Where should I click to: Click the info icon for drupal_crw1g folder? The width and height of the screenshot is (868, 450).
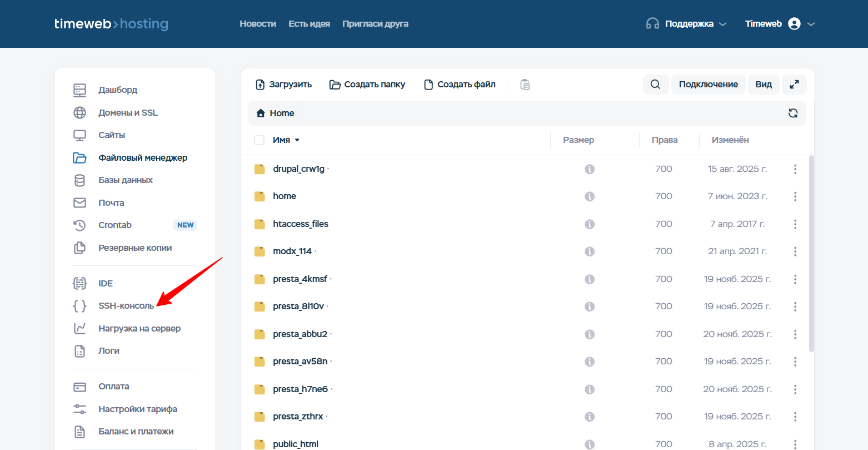click(x=590, y=169)
